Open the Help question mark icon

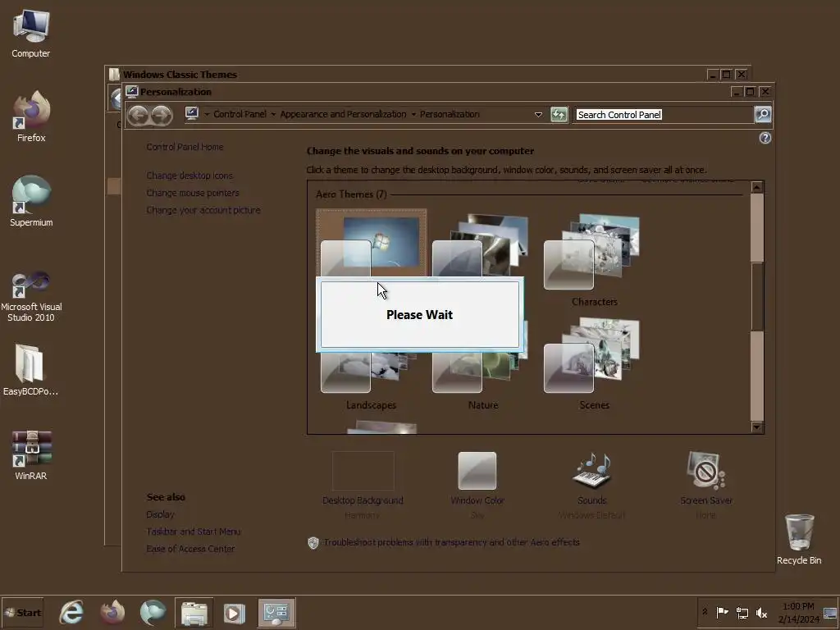[765, 138]
